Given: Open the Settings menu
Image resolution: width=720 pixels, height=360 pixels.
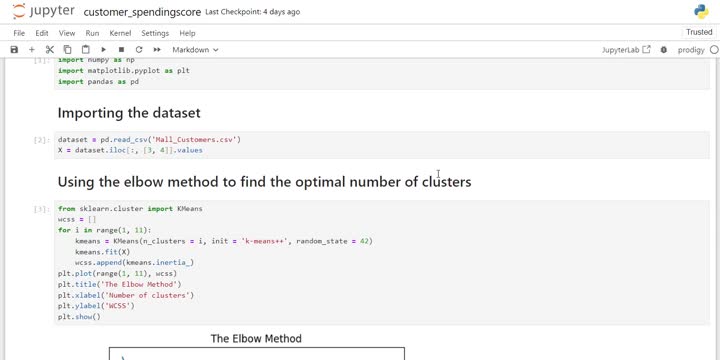Looking at the screenshot, I should pos(155,33).
